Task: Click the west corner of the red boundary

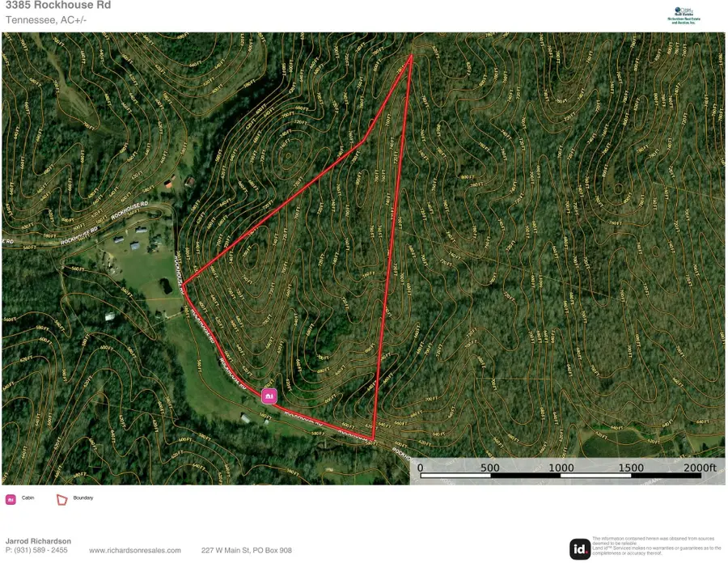Action: click(184, 284)
